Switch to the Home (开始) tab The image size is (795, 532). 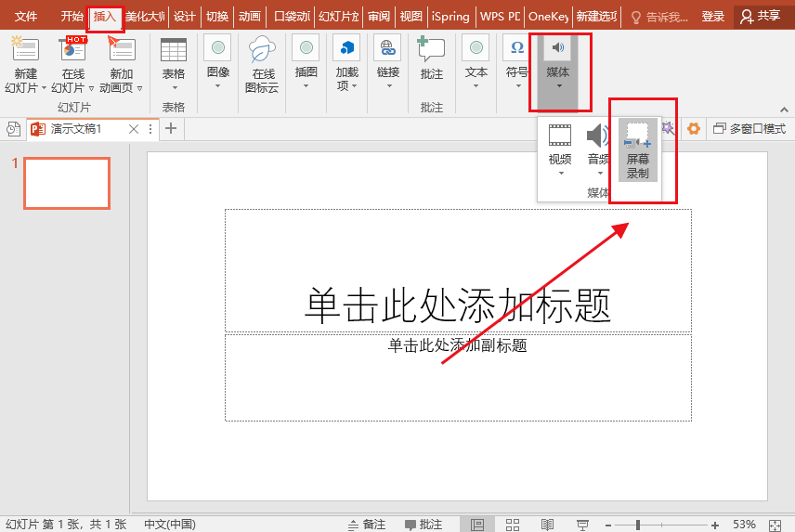(x=72, y=17)
